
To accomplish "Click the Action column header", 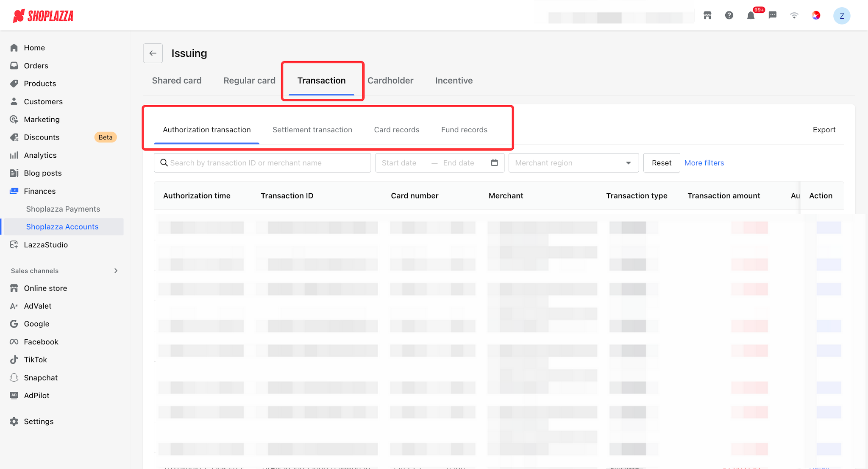I will (x=821, y=196).
